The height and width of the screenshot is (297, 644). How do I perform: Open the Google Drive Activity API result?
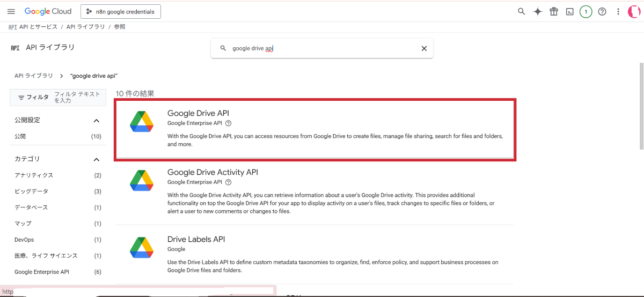point(213,172)
